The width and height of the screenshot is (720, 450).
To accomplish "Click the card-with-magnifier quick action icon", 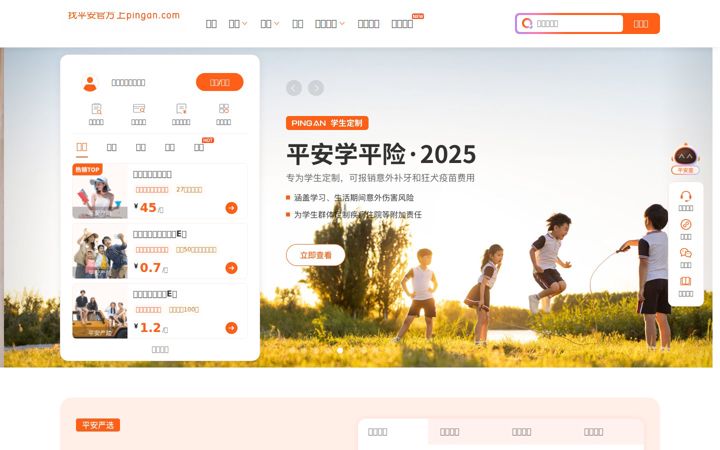I will 139,109.
